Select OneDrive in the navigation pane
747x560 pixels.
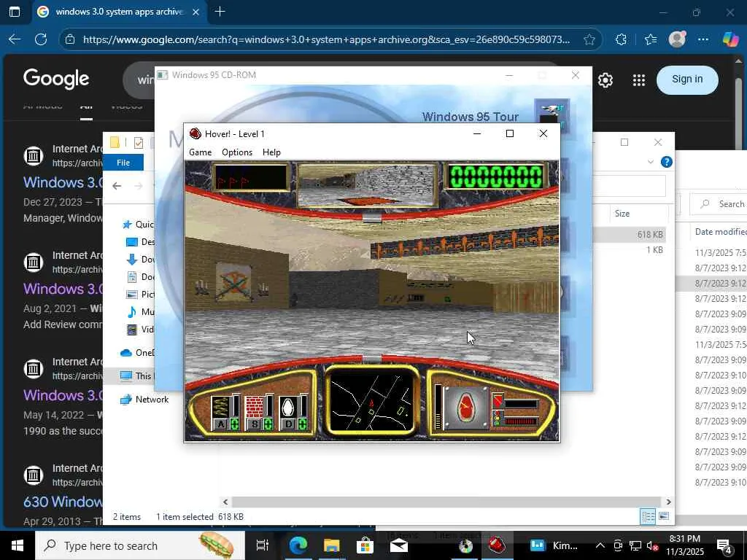pyautogui.click(x=138, y=353)
